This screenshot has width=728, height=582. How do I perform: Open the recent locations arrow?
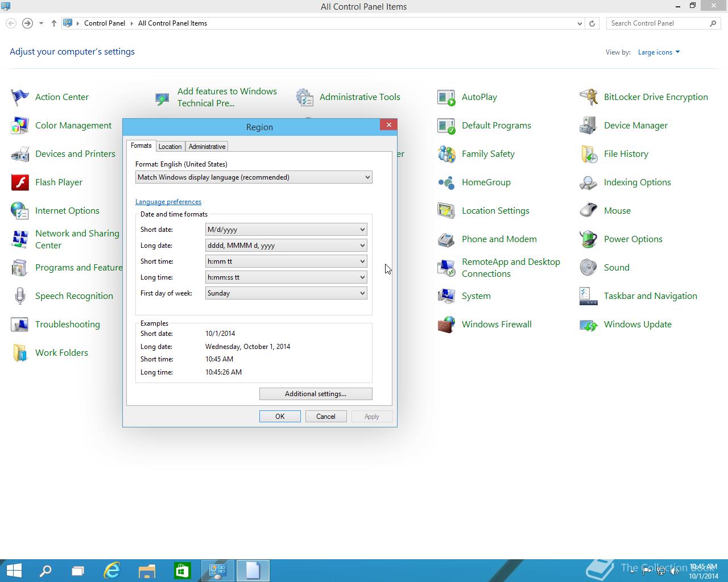pyautogui.click(x=41, y=23)
